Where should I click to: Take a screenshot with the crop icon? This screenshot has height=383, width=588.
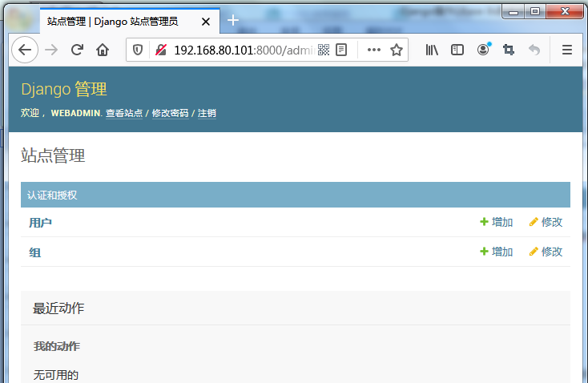509,50
